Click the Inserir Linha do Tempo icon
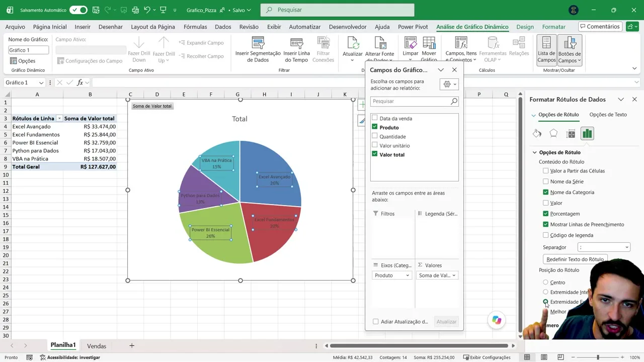The image size is (644, 362). tap(297, 43)
